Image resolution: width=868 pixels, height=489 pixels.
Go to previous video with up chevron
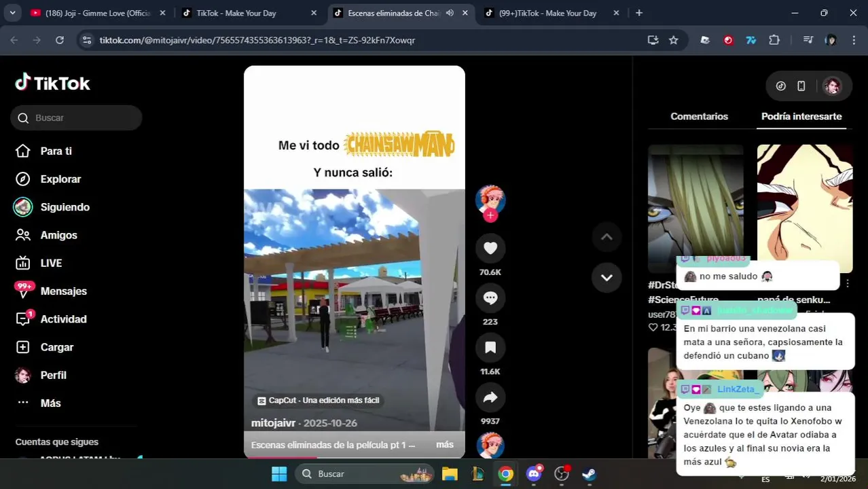click(x=607, y=237)
